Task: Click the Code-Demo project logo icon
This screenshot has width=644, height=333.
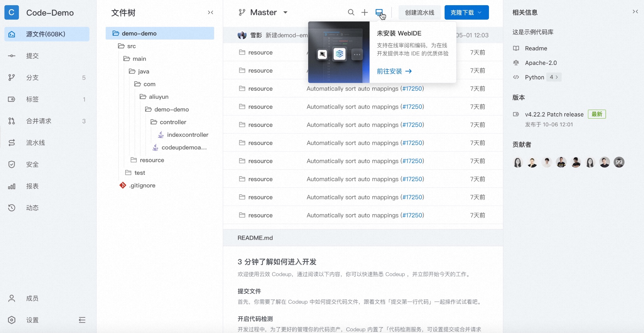Action: tap(12, 12)
